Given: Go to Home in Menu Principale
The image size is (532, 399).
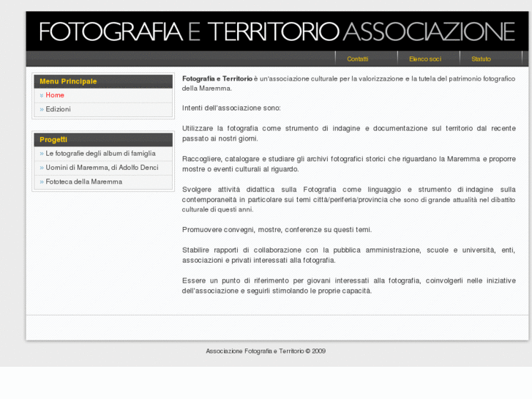Looking at the screenshot, I should coord(55,95).
